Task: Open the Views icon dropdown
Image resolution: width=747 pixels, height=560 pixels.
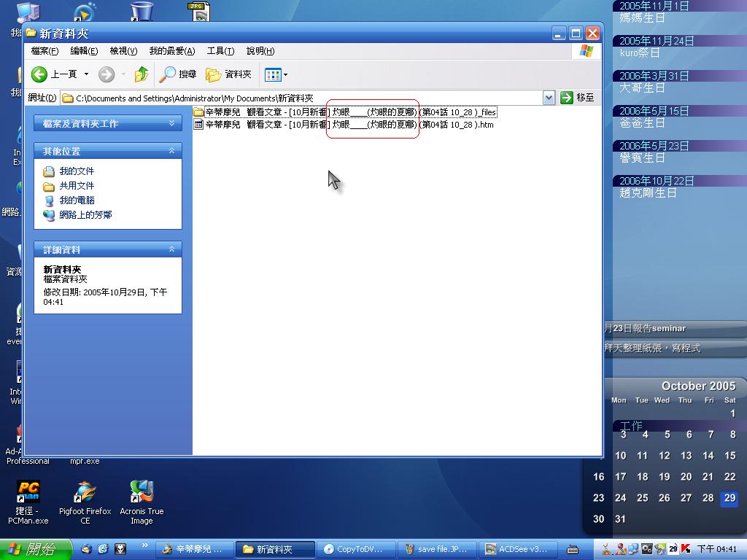Action: coord(276,74)
